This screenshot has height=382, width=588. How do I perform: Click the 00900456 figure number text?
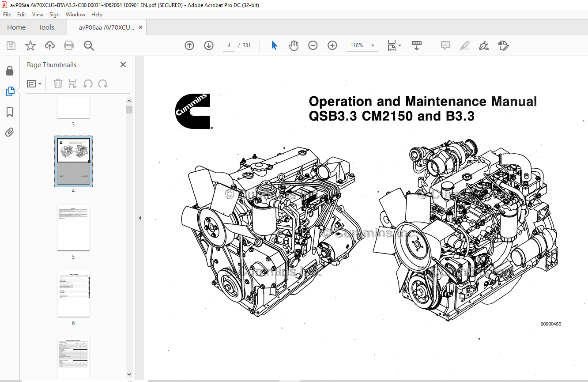point(551,324)
